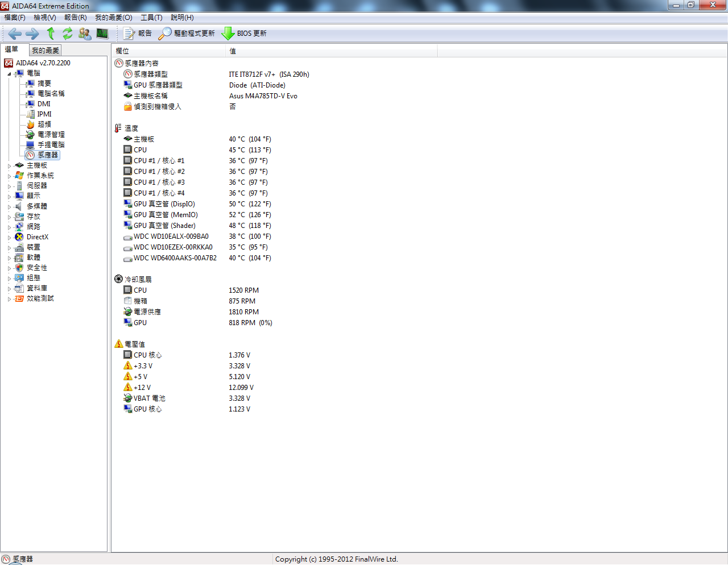Screen dimensions: 728x565
Task: Click the green monitor toolbar icon
Action: [102, 34]
